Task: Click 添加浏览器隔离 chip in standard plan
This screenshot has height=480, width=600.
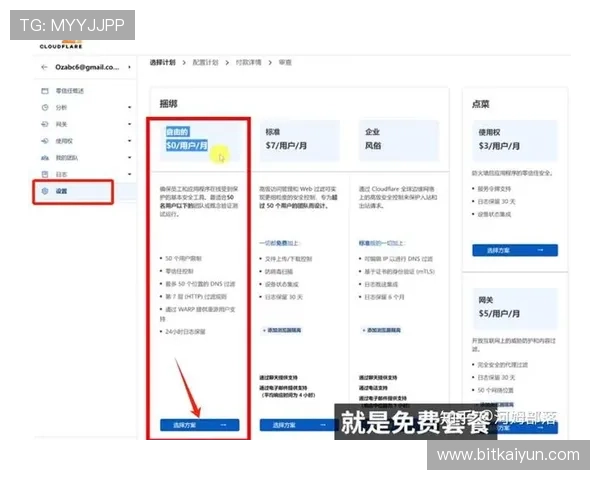Action: click(282, 330)
